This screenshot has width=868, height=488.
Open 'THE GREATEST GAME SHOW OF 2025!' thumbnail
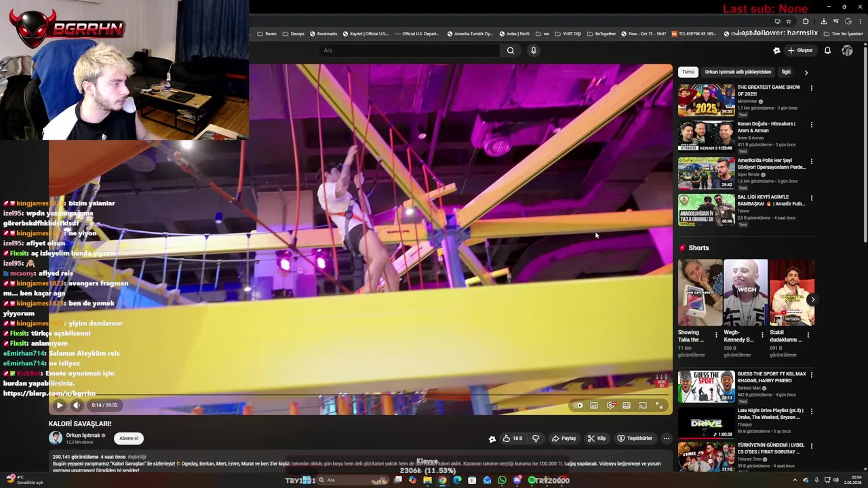tap(706, 100)
